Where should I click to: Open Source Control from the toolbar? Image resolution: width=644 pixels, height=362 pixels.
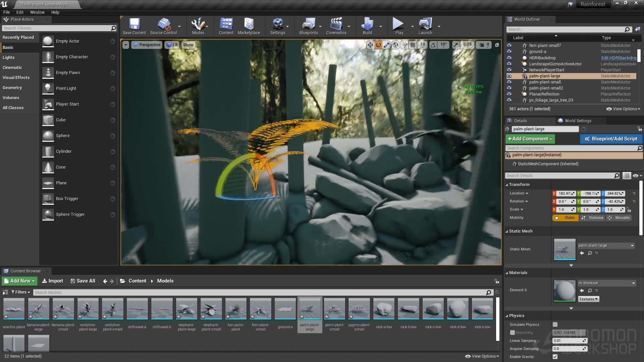coord(163,26)
